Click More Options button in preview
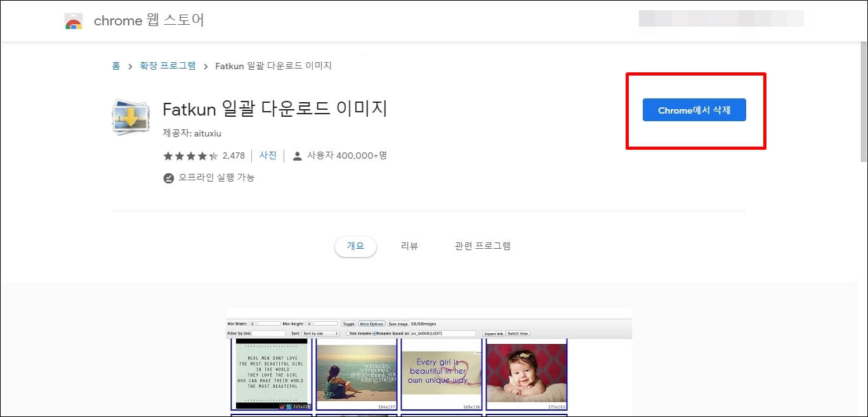Viewport: 868px width, 417px height. pyautogui.click(x=372, y=324)
